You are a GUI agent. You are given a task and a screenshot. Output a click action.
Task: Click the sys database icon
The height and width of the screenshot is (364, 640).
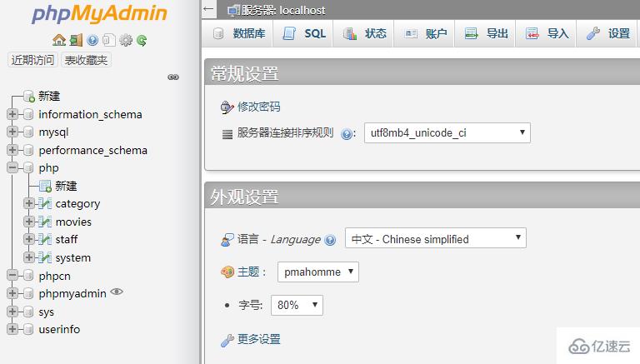click(x=28, y=312)
